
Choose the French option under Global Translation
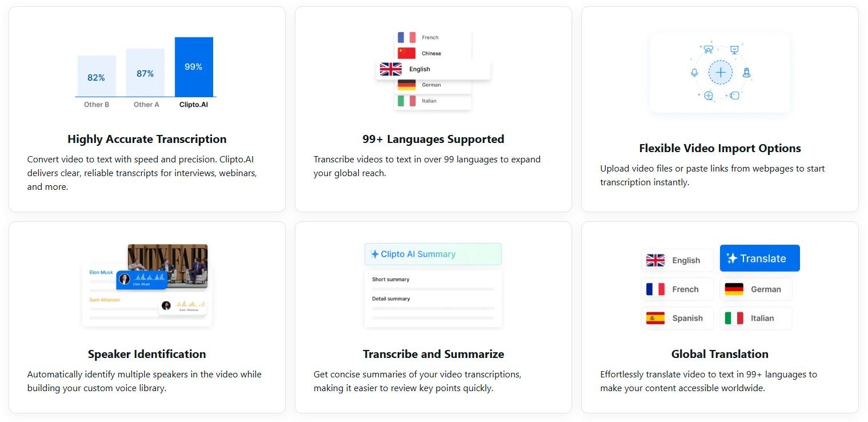pyautogui.click(x=677, y=289)
